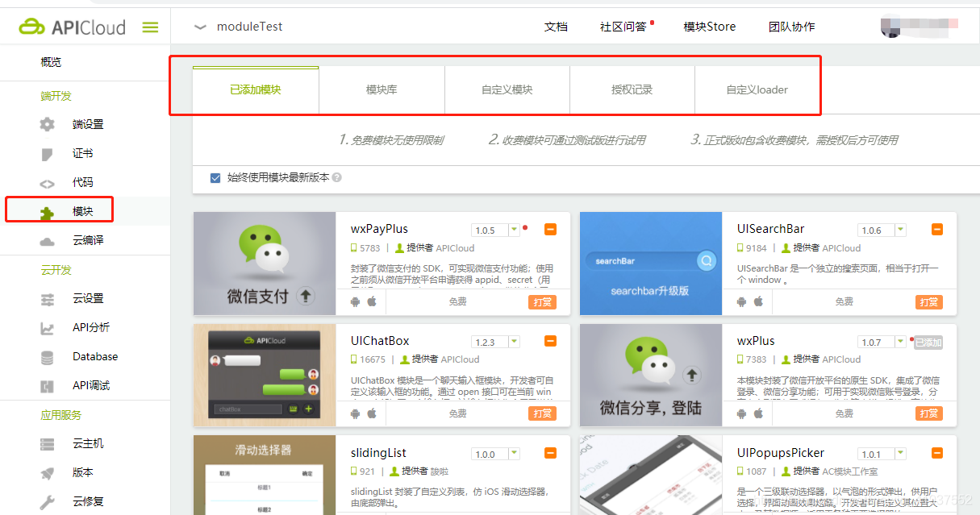The height and width of the screenshot is (515, 980).
Task: Open the slidingList module title link
Action: pyautogui.click(x=378, y=453)
